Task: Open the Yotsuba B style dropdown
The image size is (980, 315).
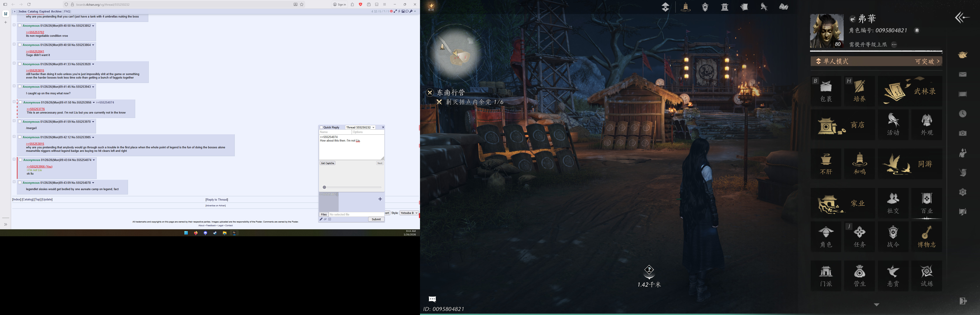Action: tap(409, 213)
